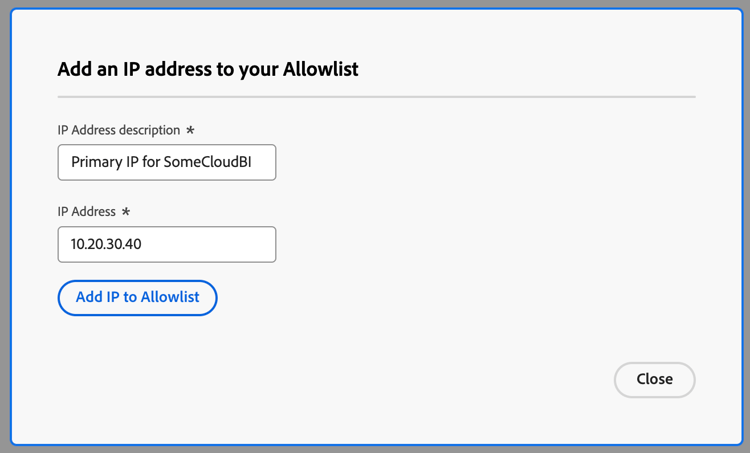Click the 'Primary IP for SomeCloudBI' text
750x453 pixels.
pyautogui.click(x=161, y=162)
